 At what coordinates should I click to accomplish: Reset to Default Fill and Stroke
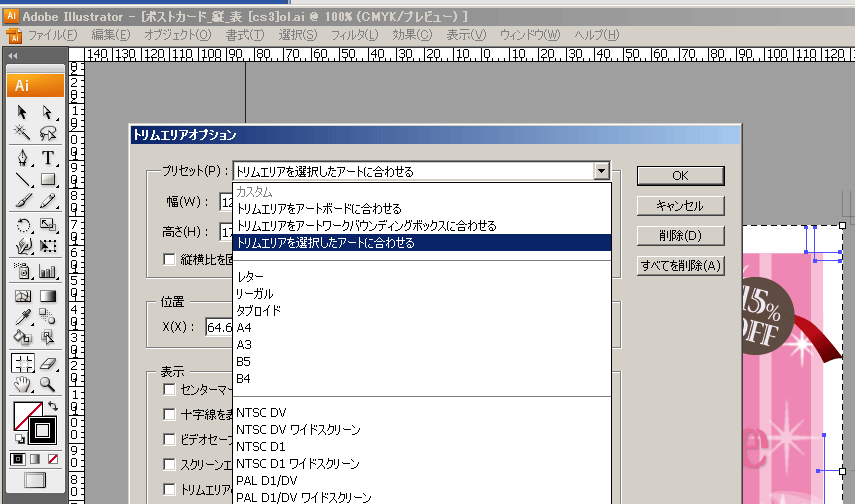(19, 439)
